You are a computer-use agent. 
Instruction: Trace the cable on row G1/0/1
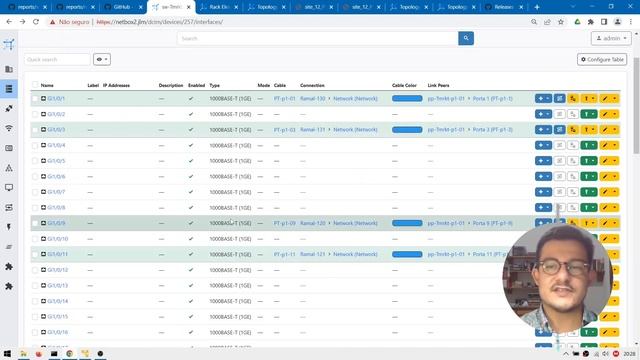point(559,98)
